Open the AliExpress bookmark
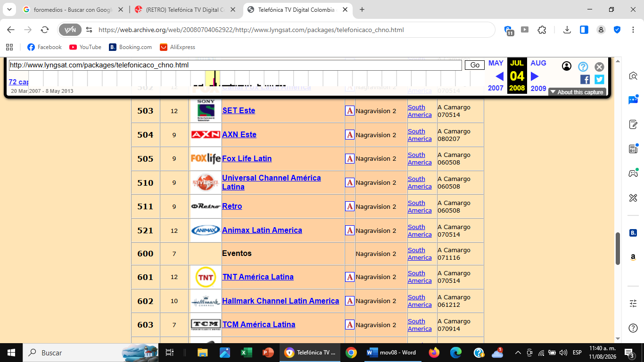Screen dimensions: 644x362 pyautogui.click(x=177, y=47)
